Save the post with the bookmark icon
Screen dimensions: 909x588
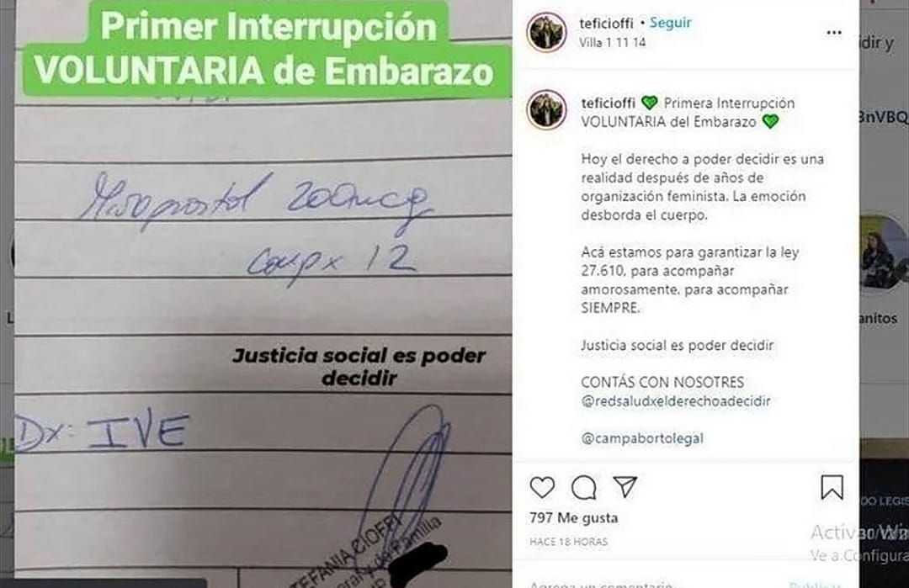(832, 487)
